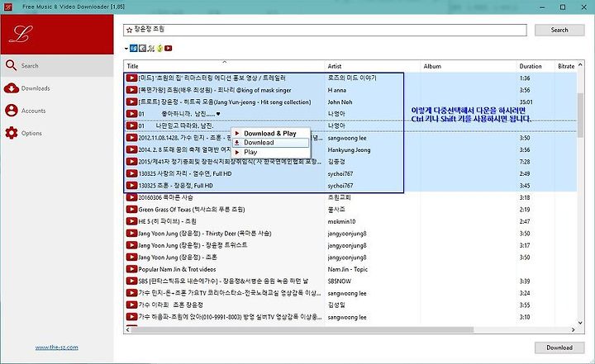Minimize the Free Music & Video Downloader window
Viewport: 595px width, 364px height.
pyautogui.click(x=543, y=7)
